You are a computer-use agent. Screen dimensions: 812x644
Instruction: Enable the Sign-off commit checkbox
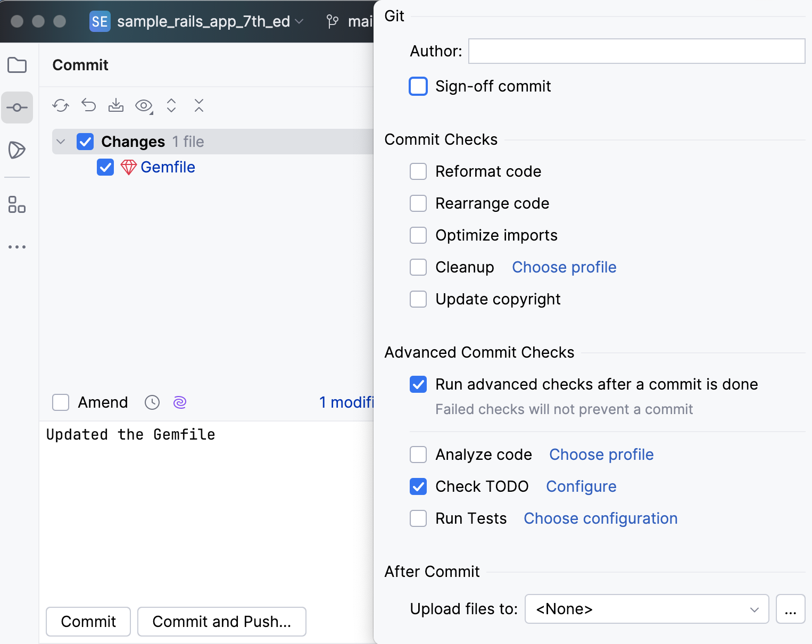click(x=418, y=86)
